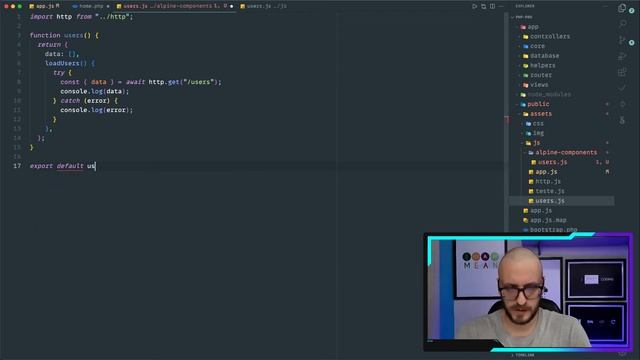Click the app folder icon in Explorer

pyautogui.click(x=523, y=27)
